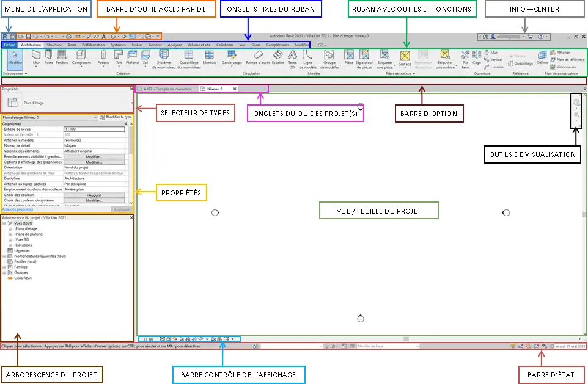Select the Escalier stair tool
Image resolution: width=588 pixels, height=384 pixels.
coord(278,59)
